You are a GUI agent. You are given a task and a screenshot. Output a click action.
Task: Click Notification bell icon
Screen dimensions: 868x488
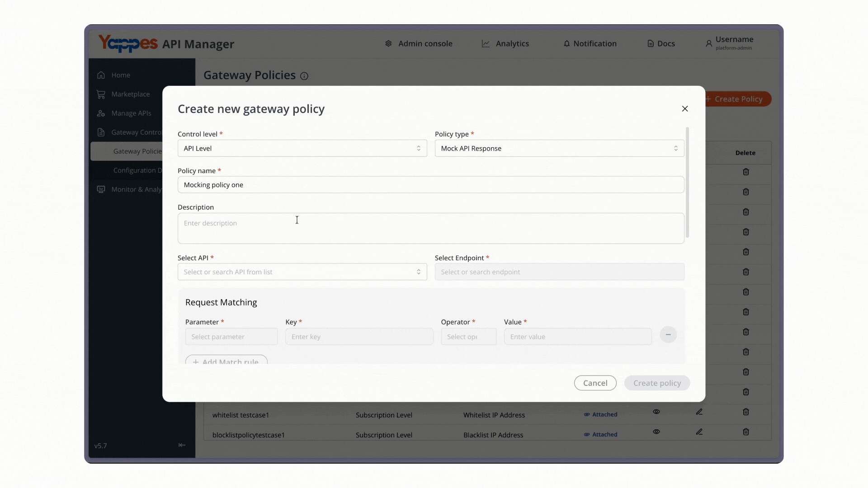(x=566, y=43)
